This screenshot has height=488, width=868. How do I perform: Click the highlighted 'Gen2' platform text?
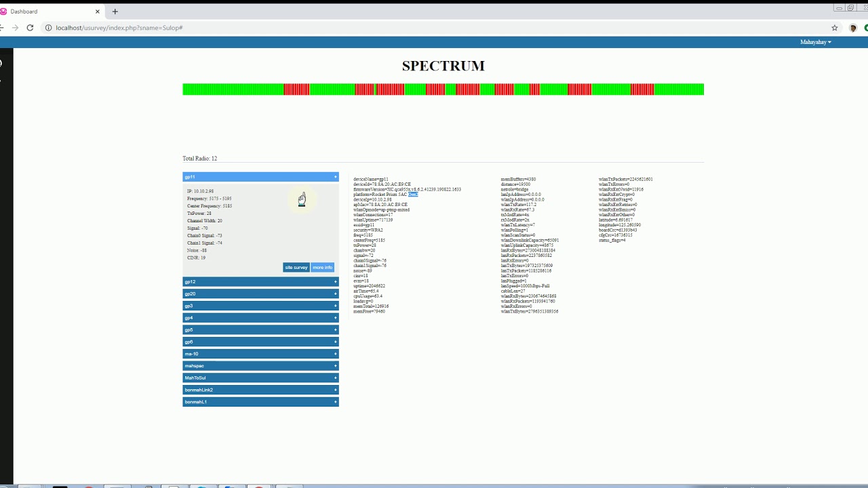tap(413, 195)
